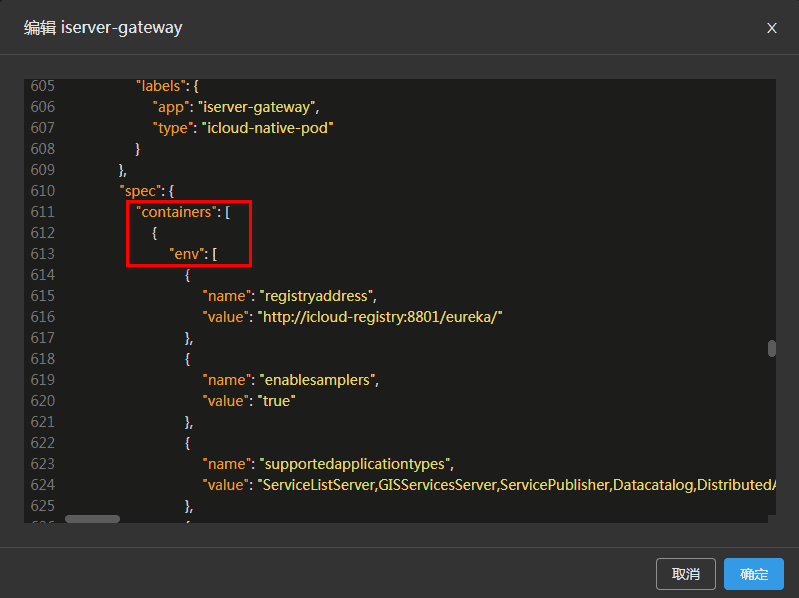Click the horizontal scrollbar thumb
The image size is (799, 598).
(x=92, y=519)
